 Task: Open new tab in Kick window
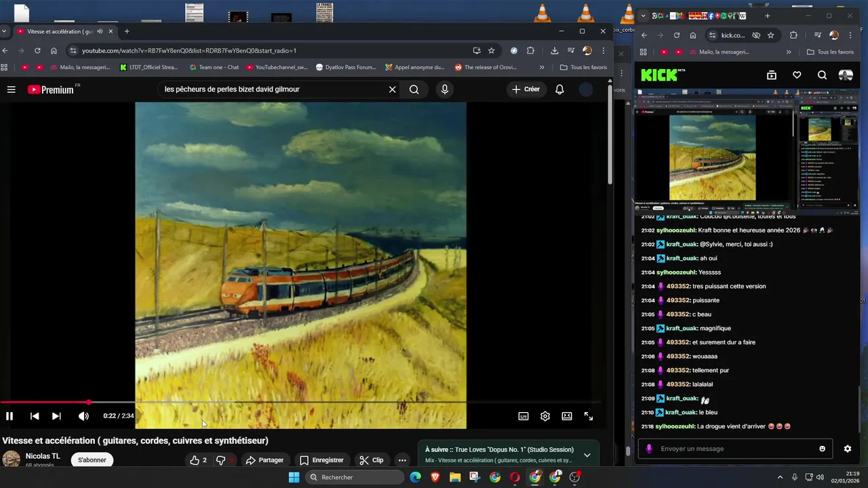768,16
